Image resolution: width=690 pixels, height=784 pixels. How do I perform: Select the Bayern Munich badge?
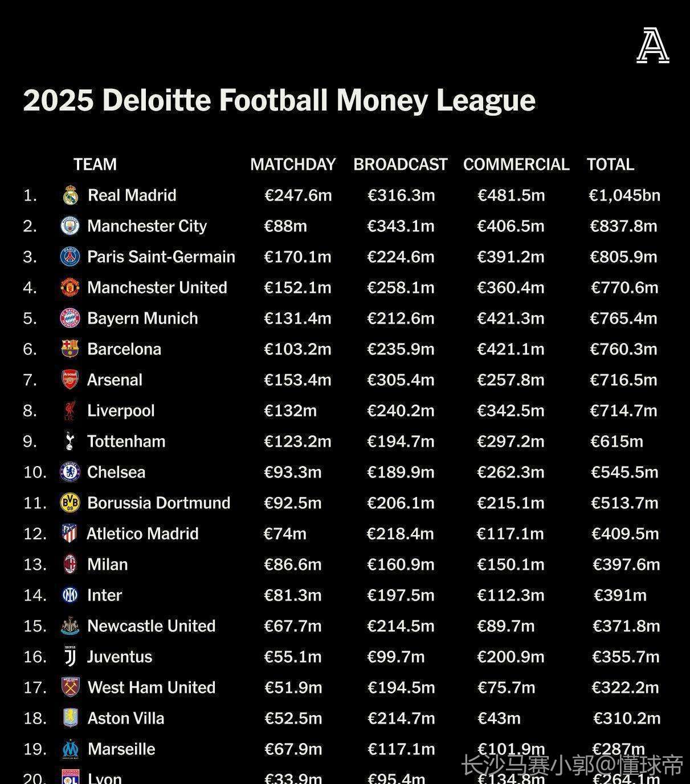click(x=70, y=318)
